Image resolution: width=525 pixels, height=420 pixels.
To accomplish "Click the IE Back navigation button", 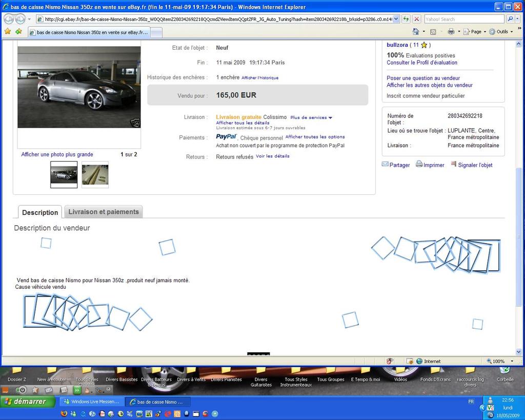I will tap(9, 19).
